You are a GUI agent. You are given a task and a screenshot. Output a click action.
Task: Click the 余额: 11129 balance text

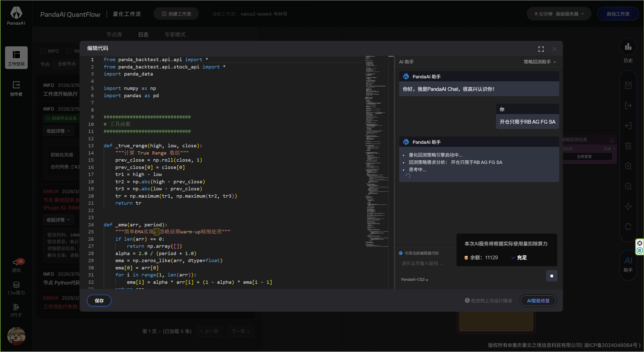[x=484, y=258]
